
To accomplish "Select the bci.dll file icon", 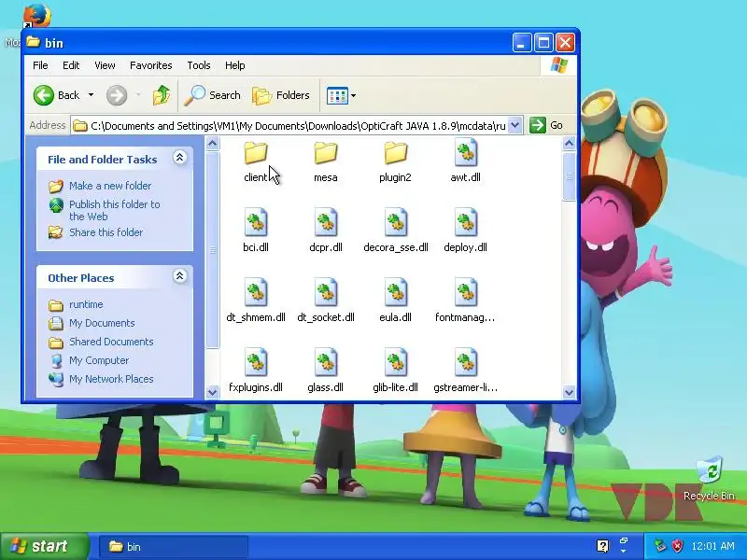I will pyautogui.click(x=256, y=222).
